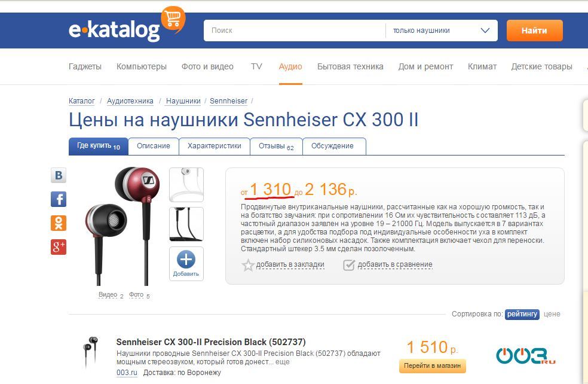Switch to the Характеристики tab
588x384 pixels.
point(215,146)
